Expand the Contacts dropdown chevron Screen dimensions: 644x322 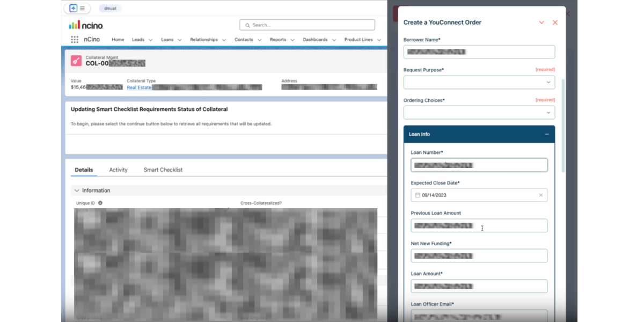click(259, 40)
